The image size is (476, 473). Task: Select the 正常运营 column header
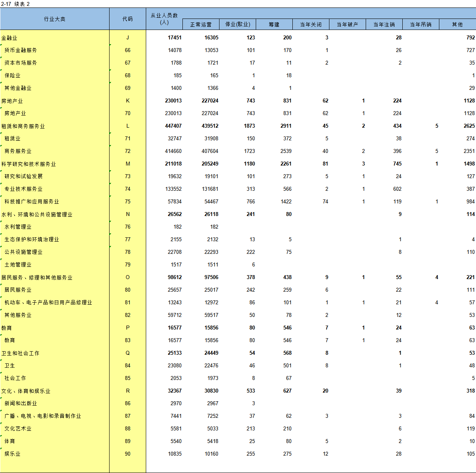coord(201,24)
